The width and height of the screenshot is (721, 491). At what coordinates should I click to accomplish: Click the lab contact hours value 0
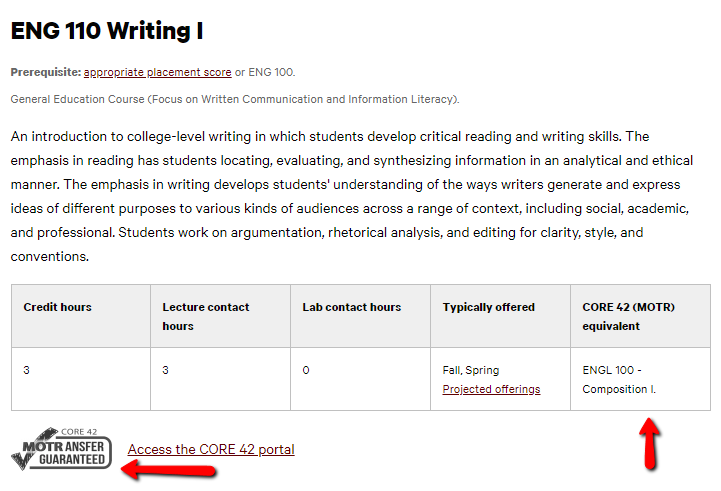coord(306,370)
